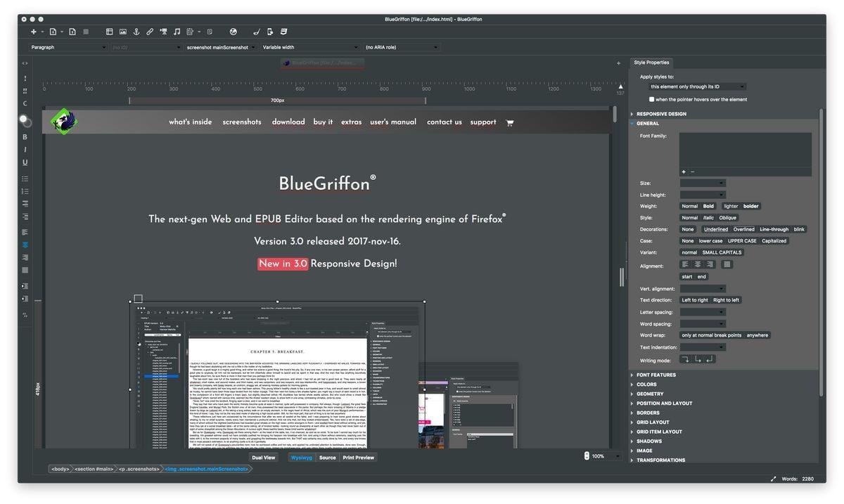Switch to the Style Properties tab

pos(651,63)
